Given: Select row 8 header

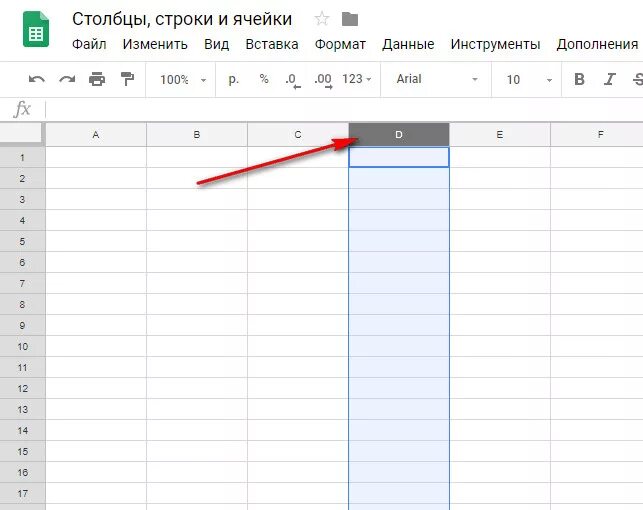Looking at the screenshot, I should coord(22,305).
